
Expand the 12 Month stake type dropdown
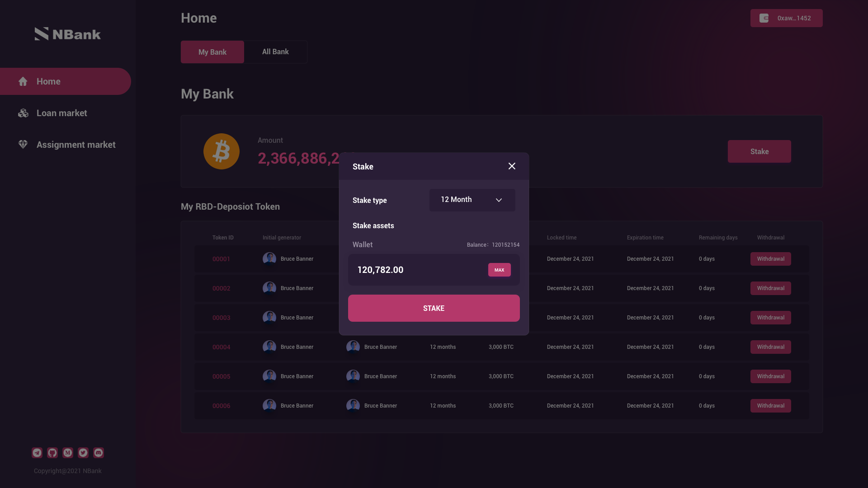tap(472, 200)
